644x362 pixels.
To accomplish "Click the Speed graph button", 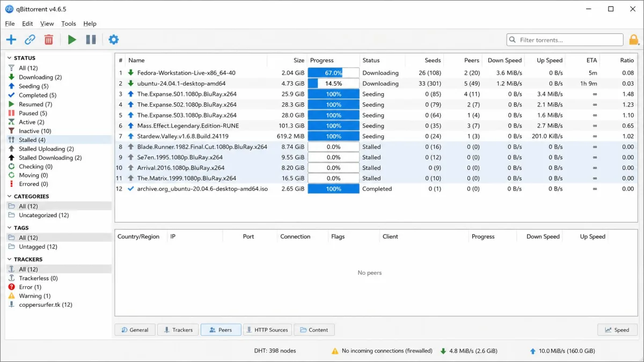I will click(x=617, y=330).
